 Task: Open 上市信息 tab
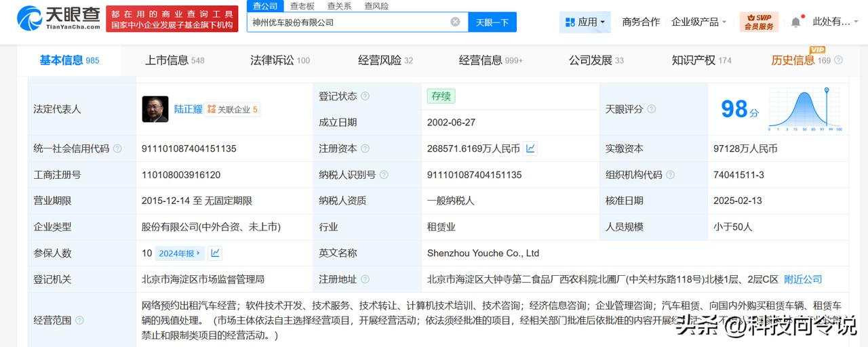[x=174, y=60]
